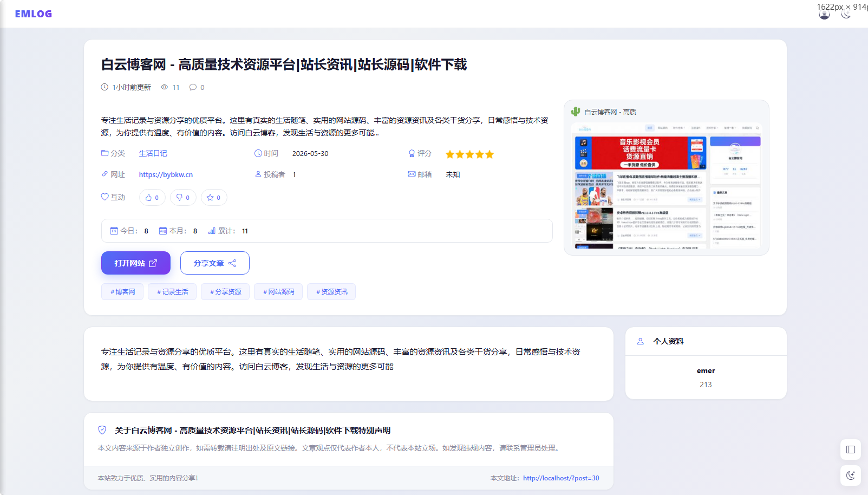This screenshot has height=495, width=868.
Task: Click the thumbs-down dislike button
Action: (183, 198)
